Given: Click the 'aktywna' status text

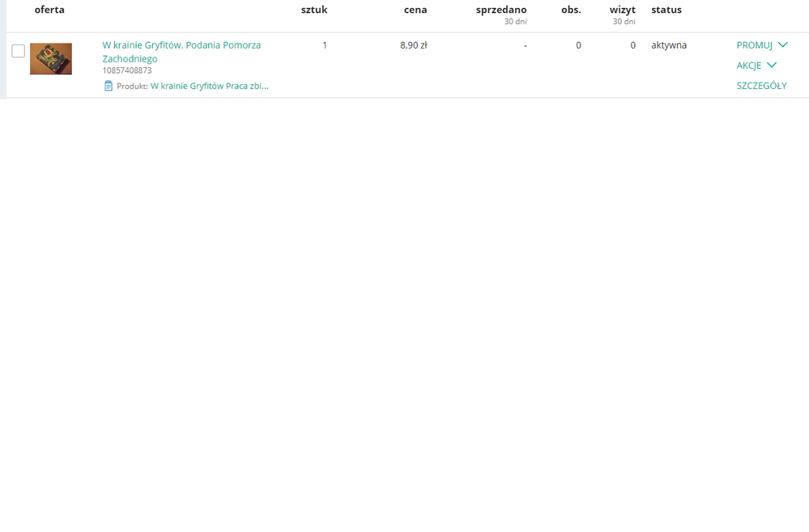Looking at the screenshot, I should click(669, 45).
